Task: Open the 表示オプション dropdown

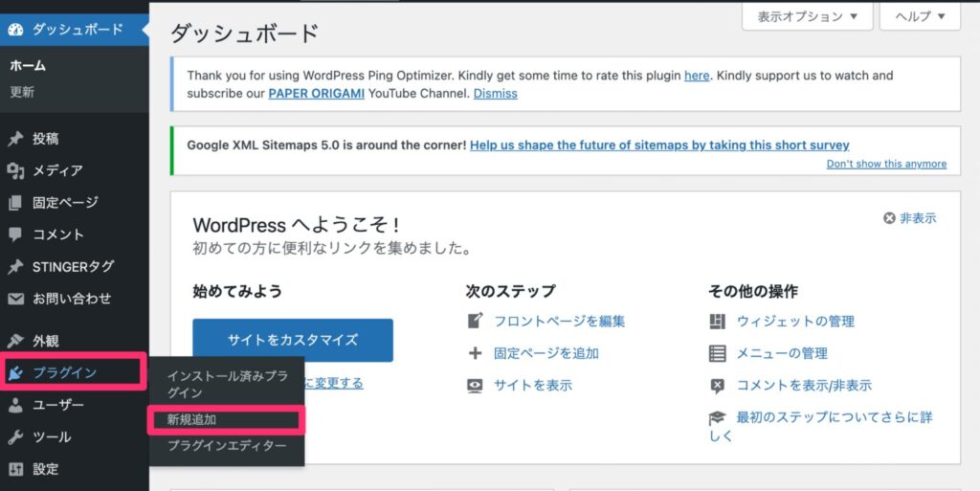Action: (x=807, y=16)
